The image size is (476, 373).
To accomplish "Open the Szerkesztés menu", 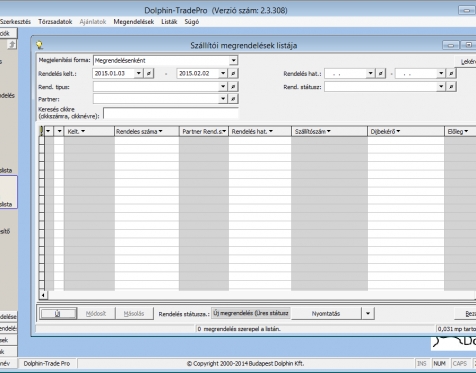I will (15, 22).
